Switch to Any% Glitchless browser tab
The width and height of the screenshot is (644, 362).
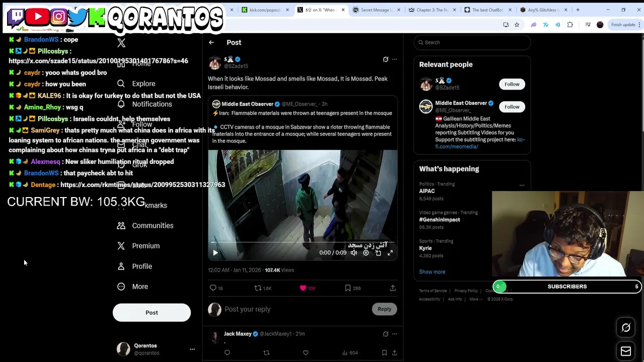543,10
